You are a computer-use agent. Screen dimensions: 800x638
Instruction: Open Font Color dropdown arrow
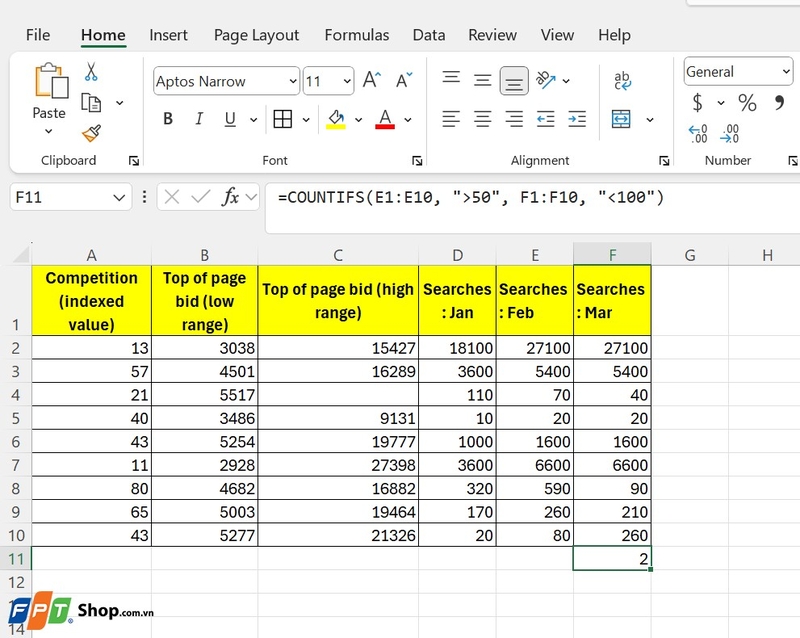click(x=408, y=119)
